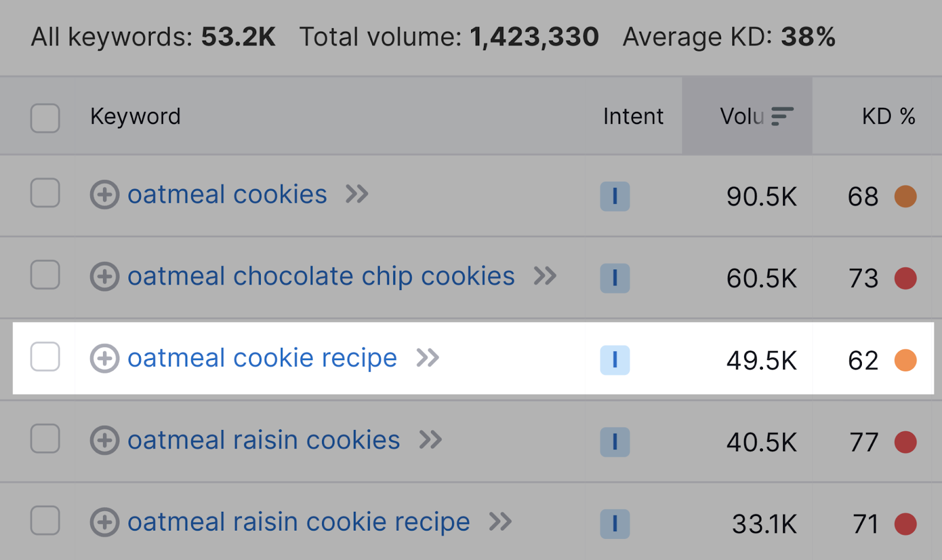Click the Intent column header

click(633, 116)
